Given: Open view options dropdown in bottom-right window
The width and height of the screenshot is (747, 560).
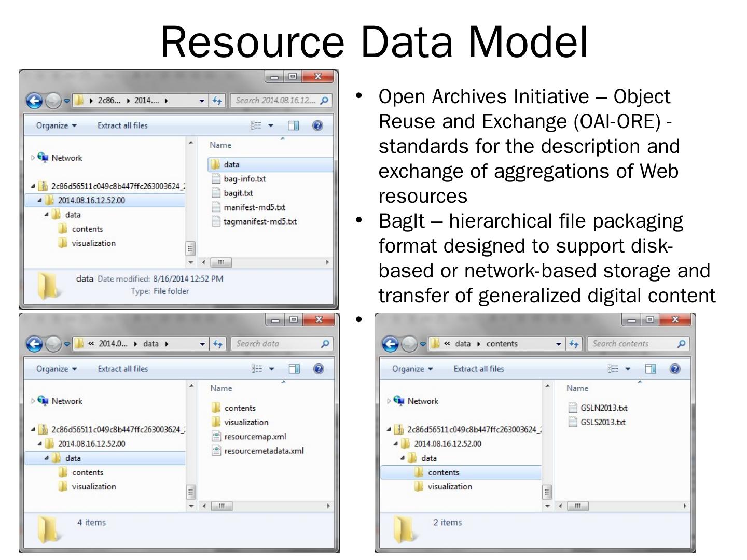Looking at the screenshot, I should [x=628, y=369].
